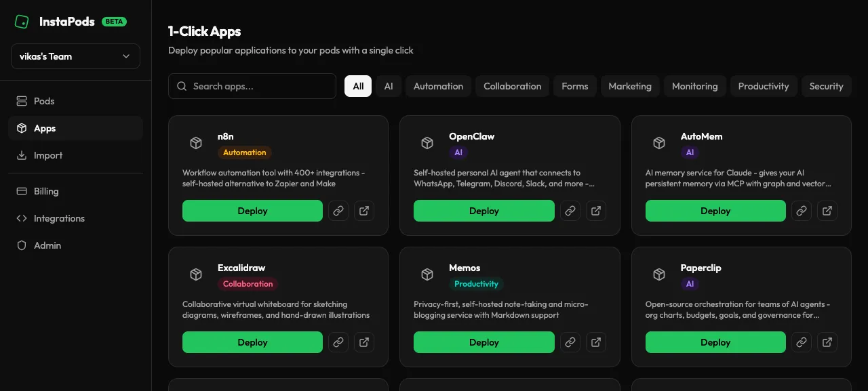Click the n8n app title
Screen dimensions: 868x391
click(226, 136)
